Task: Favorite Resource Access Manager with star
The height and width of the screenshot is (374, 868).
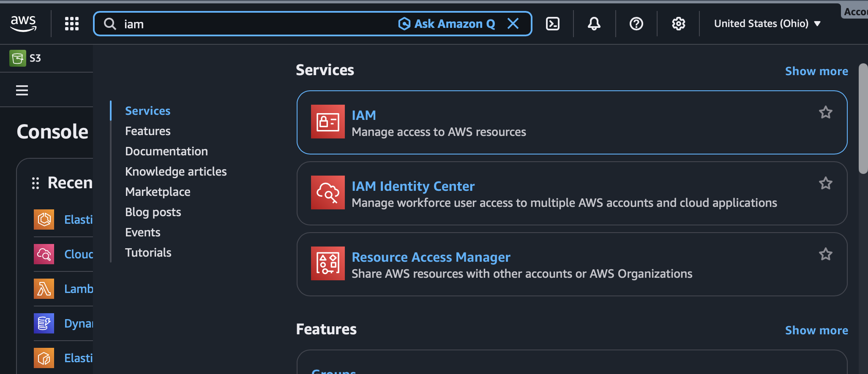Action: point(826,254)
